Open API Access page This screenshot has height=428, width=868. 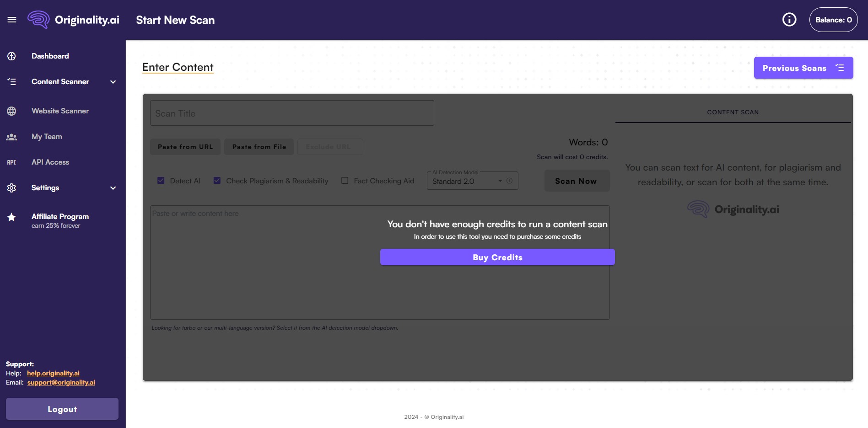click(x=50, y=162)
